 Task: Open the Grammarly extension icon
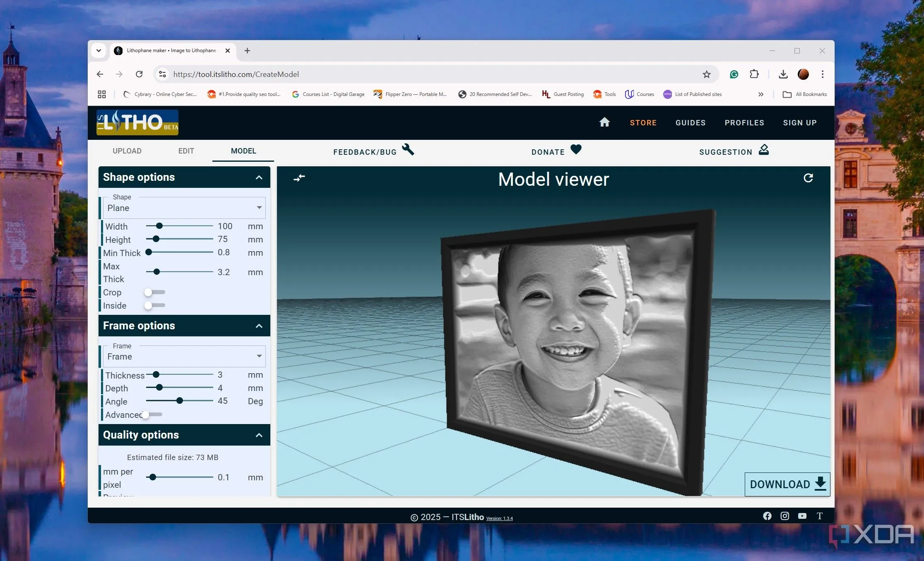pos(734,74)
